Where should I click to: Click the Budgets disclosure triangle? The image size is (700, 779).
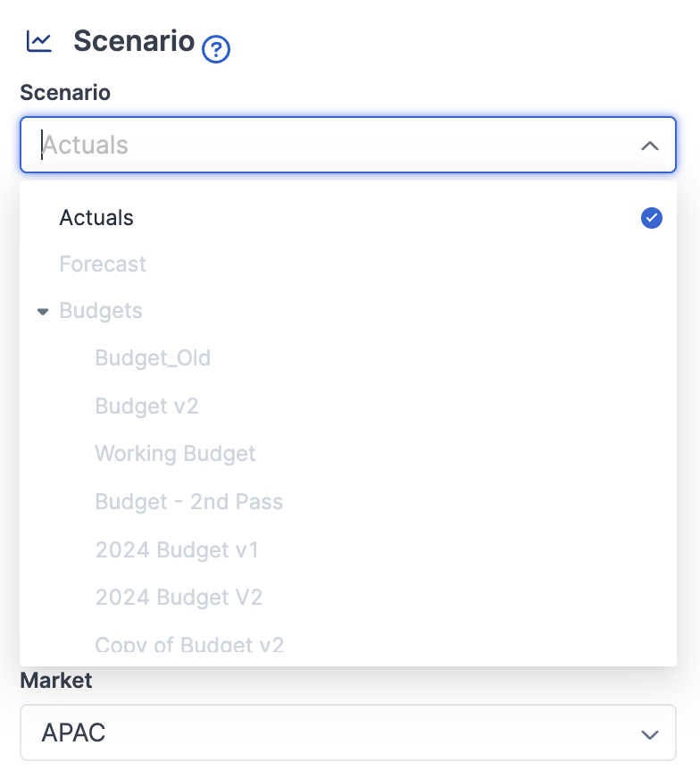(43, 311)
